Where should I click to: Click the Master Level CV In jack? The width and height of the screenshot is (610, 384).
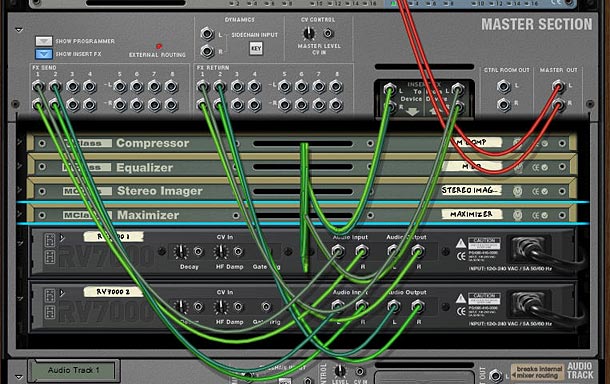[328, 33]
